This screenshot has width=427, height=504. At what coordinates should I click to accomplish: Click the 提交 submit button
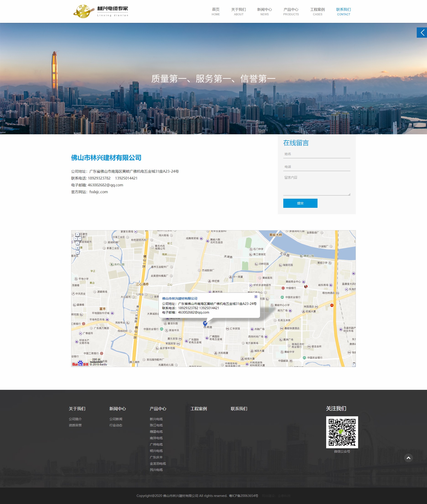(300, 203)
